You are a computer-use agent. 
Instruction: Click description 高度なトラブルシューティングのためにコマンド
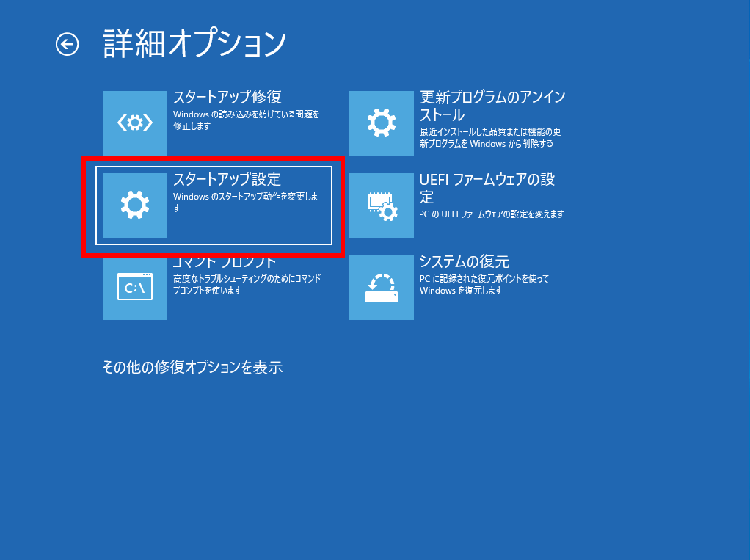coord(247,278)
